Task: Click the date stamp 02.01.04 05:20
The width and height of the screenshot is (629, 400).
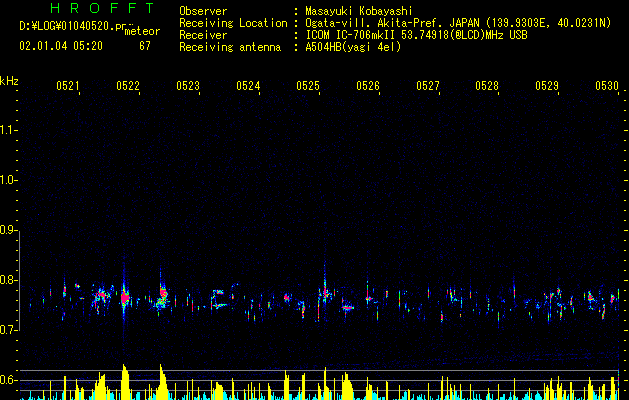Action: pyautogui.click(x=61, y=46)
